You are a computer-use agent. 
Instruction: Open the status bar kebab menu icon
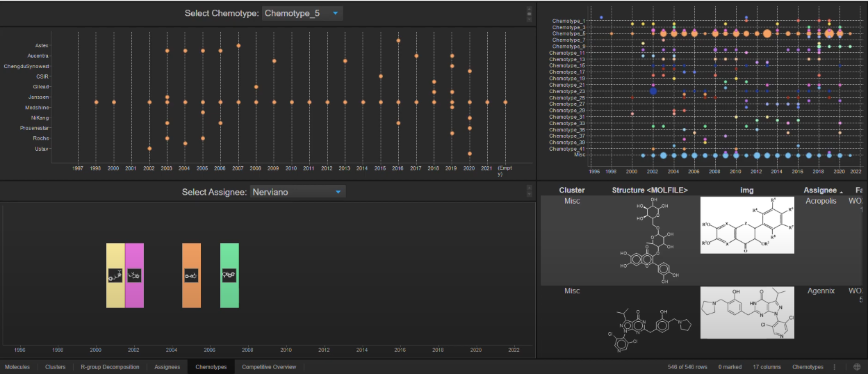point(835,366)
